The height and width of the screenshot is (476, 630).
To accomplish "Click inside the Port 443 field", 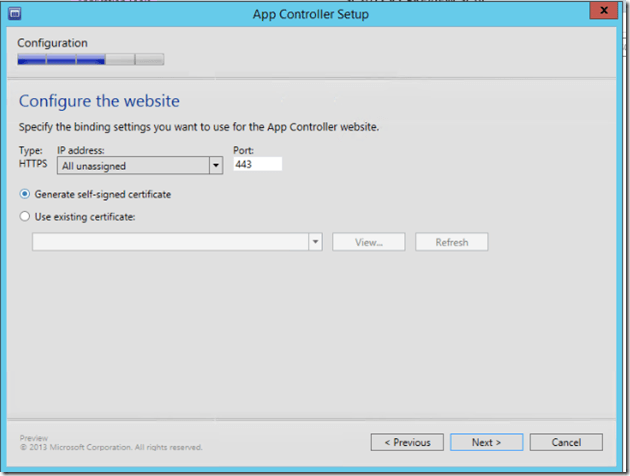I will tap(257, 164).
